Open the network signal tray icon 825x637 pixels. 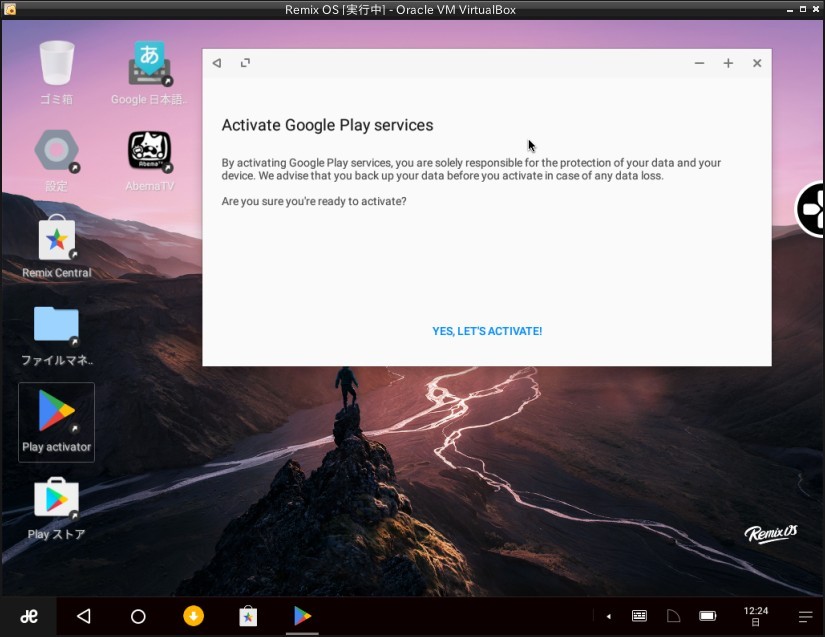(673, 616)
